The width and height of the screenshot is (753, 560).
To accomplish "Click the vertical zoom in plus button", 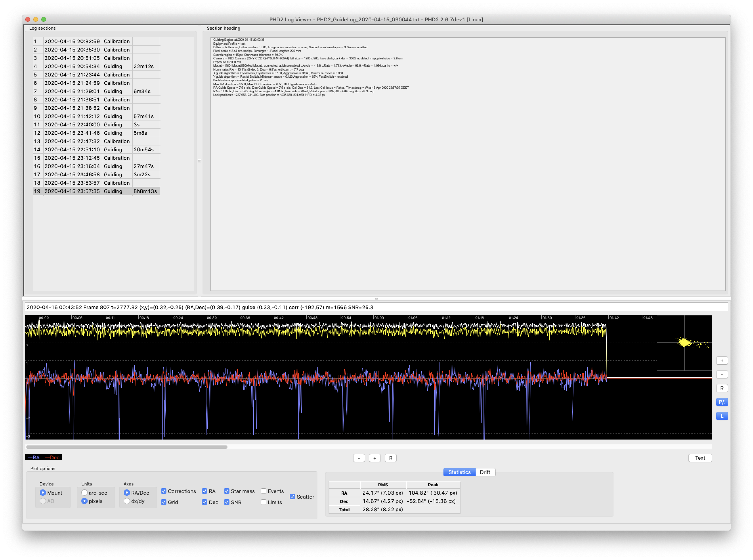I will (x=721, y=361).
